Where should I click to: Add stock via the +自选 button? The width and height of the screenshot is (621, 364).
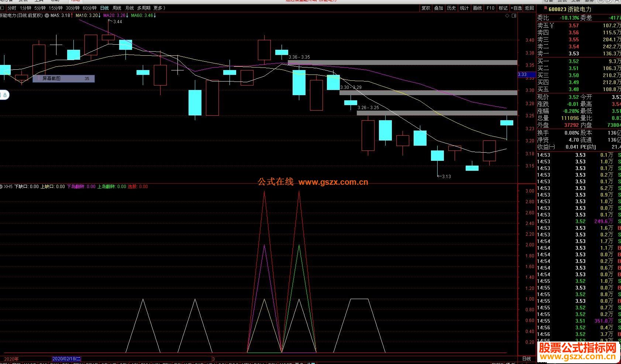click(517, 8)
